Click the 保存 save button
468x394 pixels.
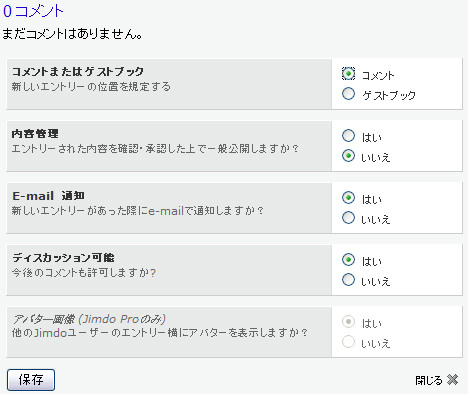[31, 380]
